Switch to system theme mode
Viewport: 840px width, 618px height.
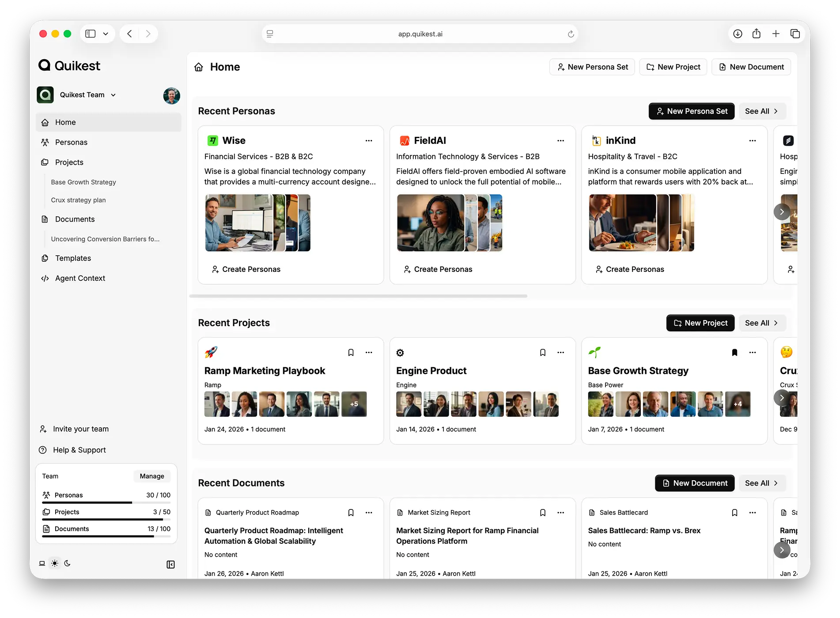pyautogui.click(x=42, y=563)
